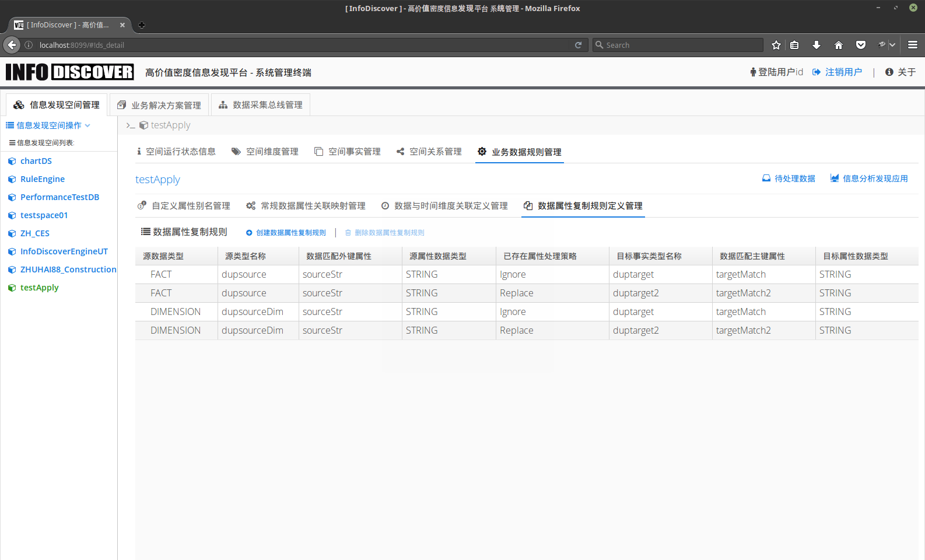Expand the toolbar dropdown chevron next to Pocket

coord(892,45)
